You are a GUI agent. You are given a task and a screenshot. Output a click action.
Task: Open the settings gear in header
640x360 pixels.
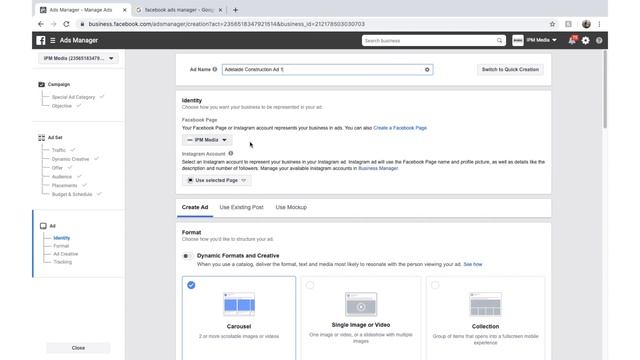tap(586, 40)
